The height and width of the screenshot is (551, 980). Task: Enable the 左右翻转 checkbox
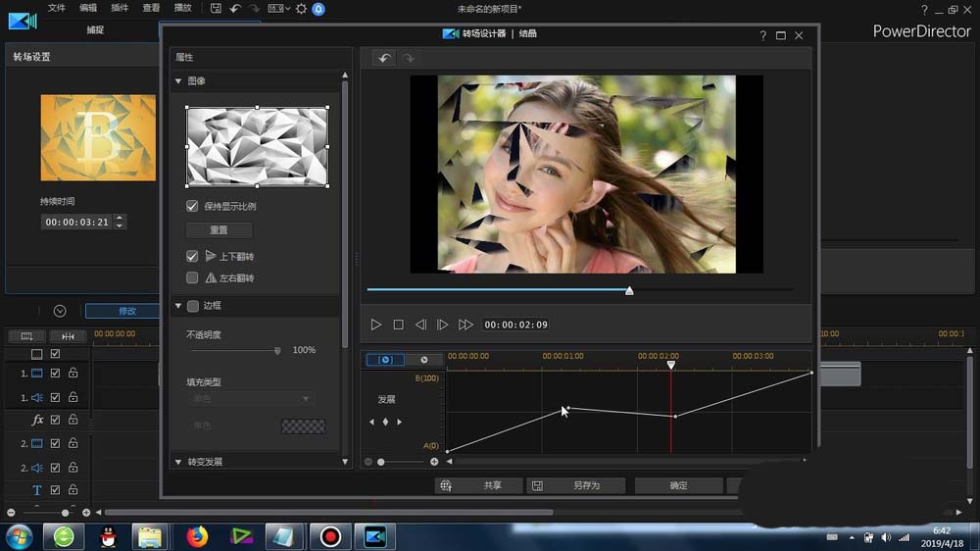(192, 278)
